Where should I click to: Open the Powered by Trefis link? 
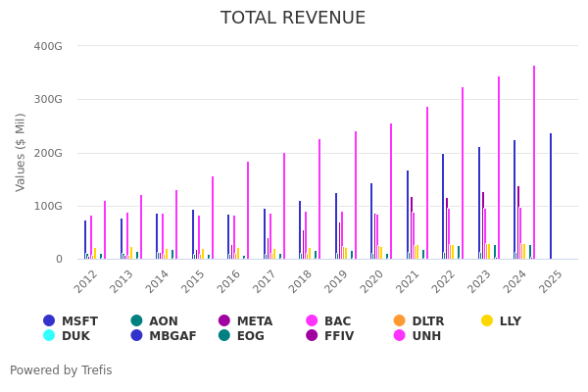[x=61, y=370]
